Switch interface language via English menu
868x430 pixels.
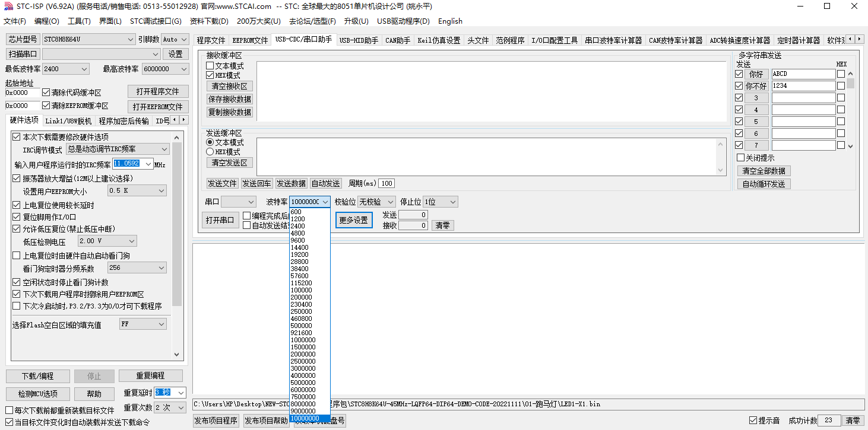tap(450, 21)
